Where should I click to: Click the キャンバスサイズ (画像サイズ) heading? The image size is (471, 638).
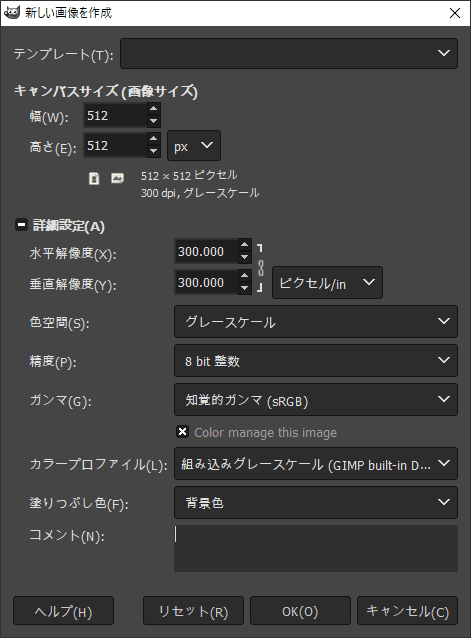106,91
